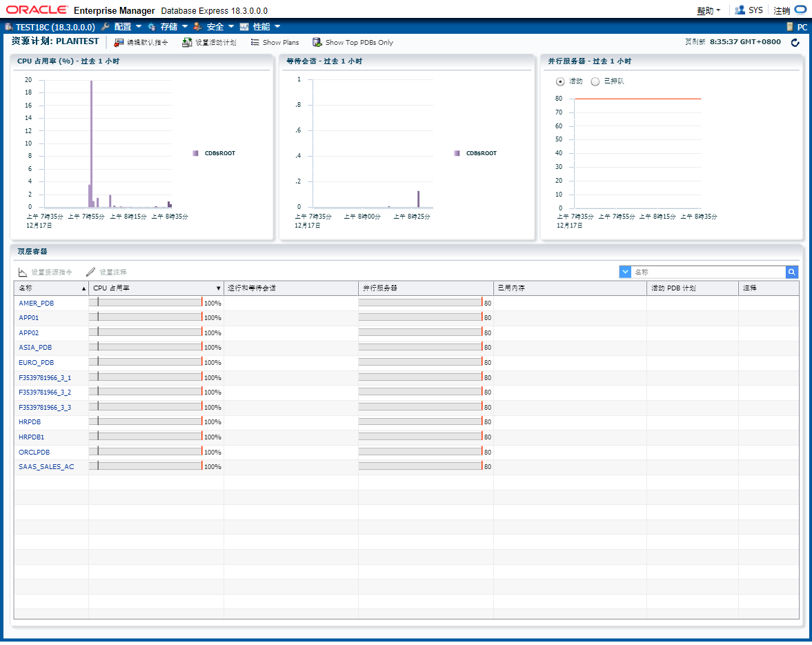Click the CDB$ROOT legend swatch in waiting sessions chart

point(457,153)
